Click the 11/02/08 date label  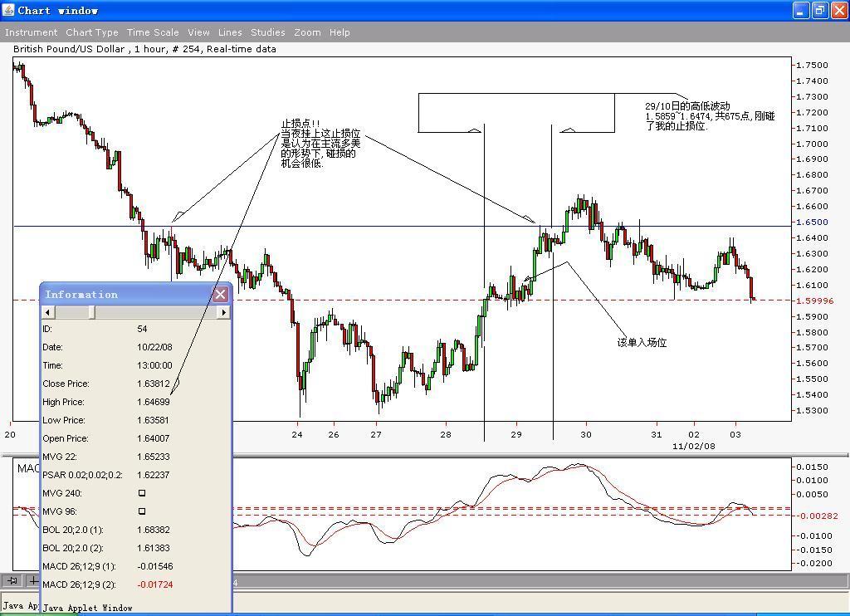(693, 447)
